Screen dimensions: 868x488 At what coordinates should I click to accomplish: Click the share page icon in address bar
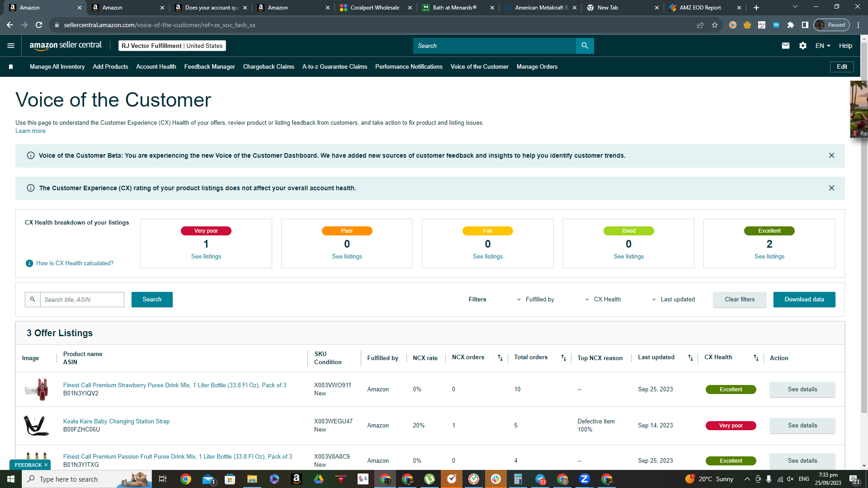click(700, 25)
